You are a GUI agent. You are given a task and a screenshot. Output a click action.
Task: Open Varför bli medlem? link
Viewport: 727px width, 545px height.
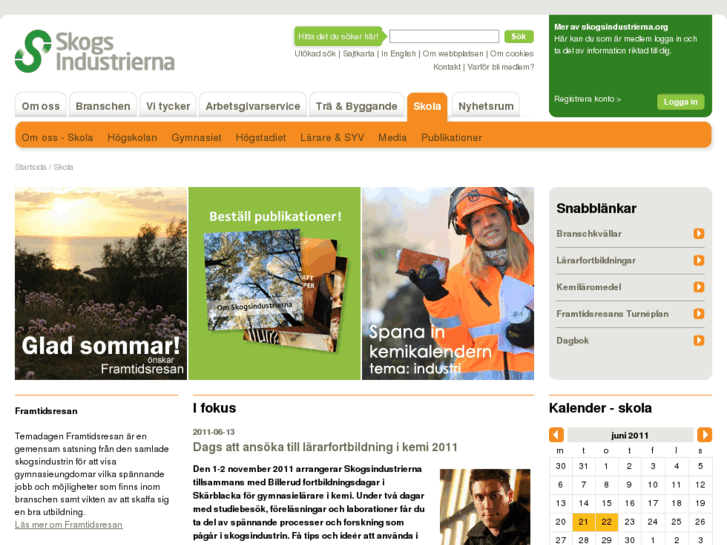tap(501, 67)
